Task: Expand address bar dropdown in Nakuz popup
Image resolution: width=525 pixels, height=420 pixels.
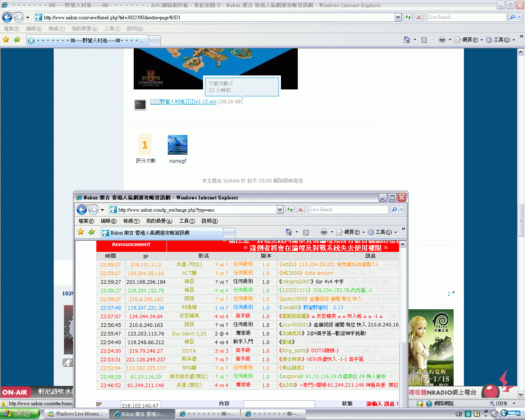Action: click(280, 210)
